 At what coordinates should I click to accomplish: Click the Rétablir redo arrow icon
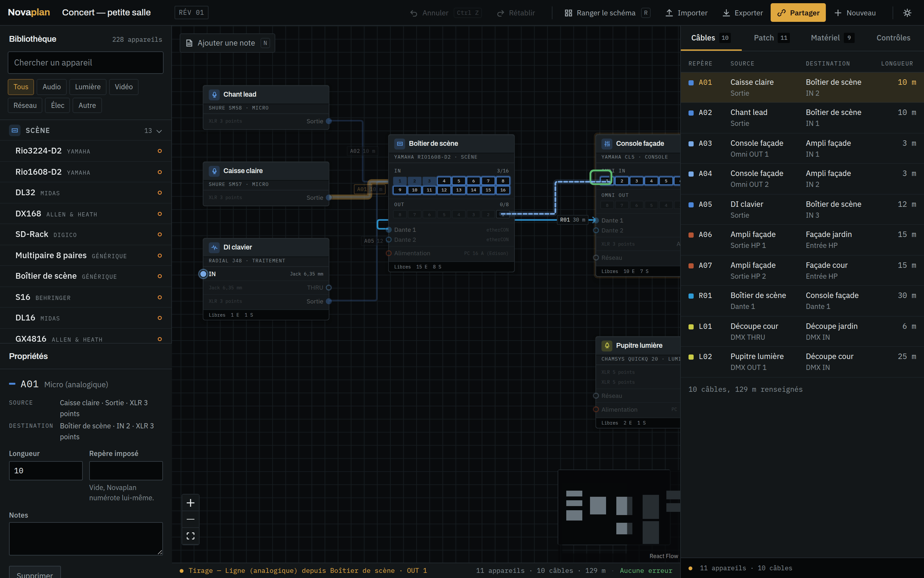coord(500,13)
